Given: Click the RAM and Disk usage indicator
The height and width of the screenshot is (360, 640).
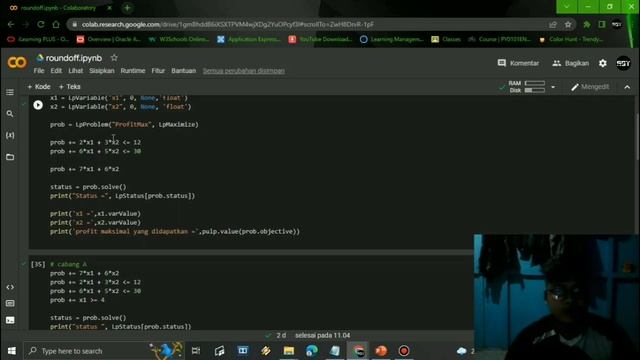Looking at the screenshot, I should point(526,87).
